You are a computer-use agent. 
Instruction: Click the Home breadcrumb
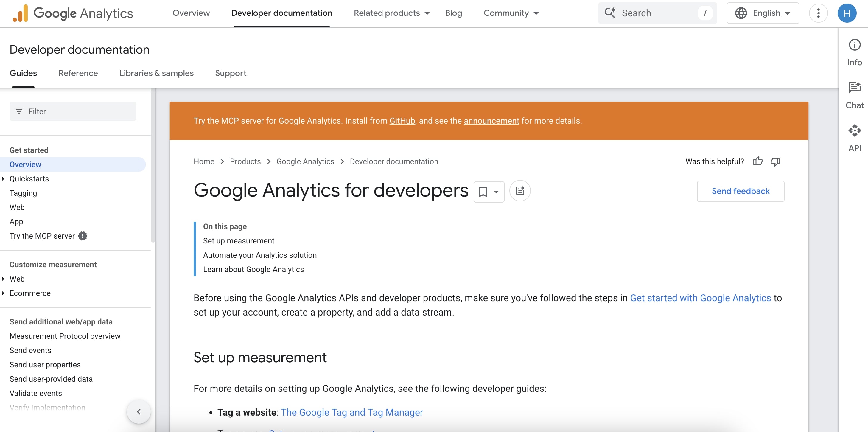tap(203, 161)
